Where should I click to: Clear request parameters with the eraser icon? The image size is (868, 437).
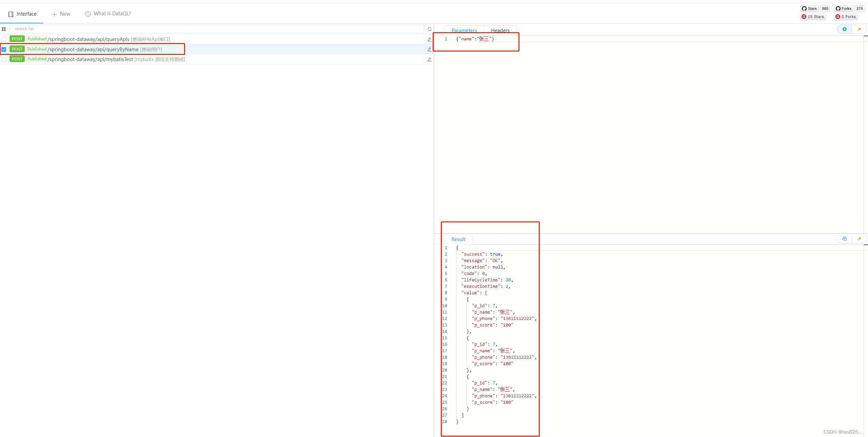859,29
